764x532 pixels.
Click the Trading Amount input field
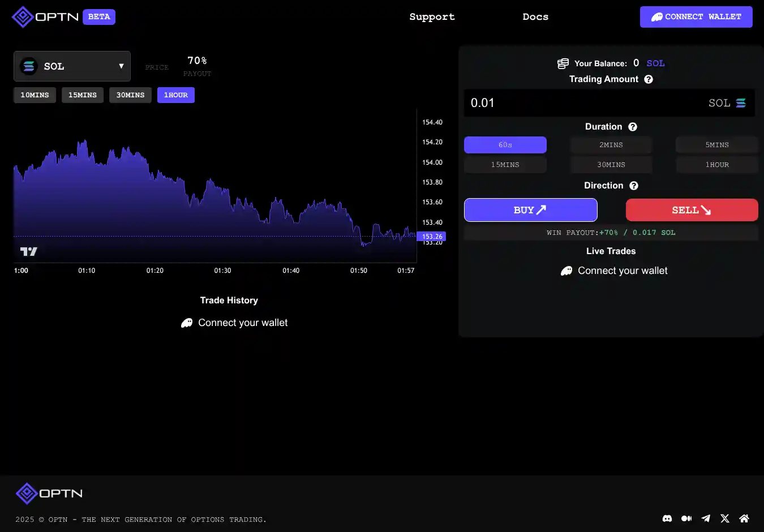coord(583,103)
